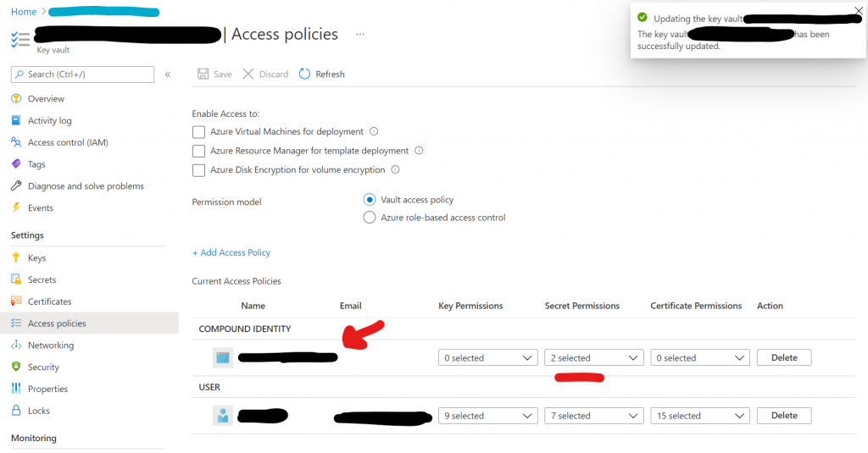
Task: Click the Refresh button label
Action: tap(330, 75)
